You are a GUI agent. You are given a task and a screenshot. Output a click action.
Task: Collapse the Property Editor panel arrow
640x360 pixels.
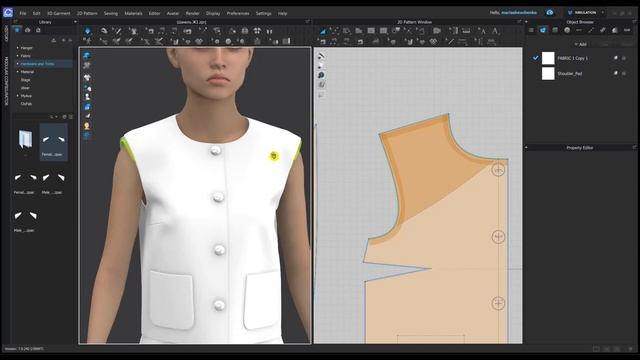click(x=526, y=147)
